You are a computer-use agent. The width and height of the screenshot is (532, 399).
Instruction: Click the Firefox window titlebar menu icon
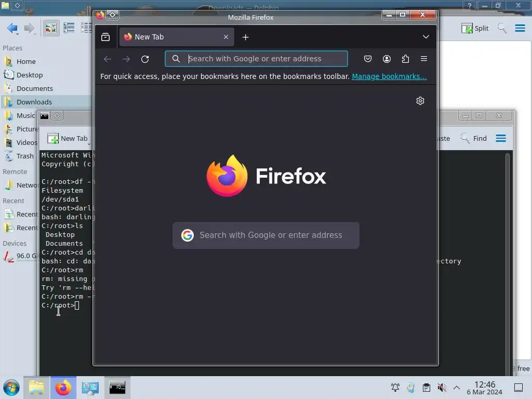point(100,15)
